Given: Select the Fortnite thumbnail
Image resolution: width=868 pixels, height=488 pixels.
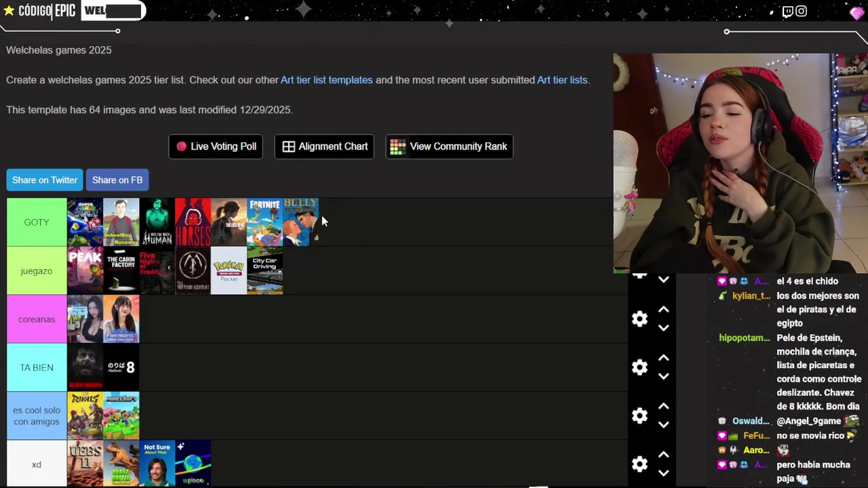Looking at the screenshot, I should point(264,222).
